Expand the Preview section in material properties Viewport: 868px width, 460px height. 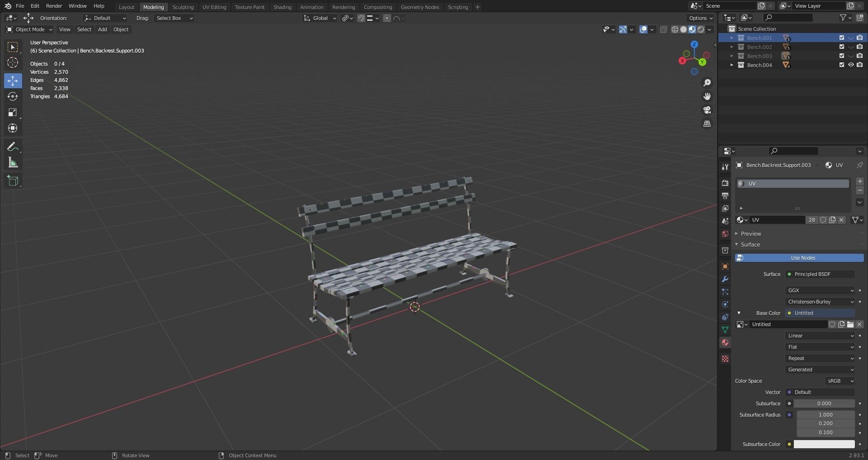[750, 233]
